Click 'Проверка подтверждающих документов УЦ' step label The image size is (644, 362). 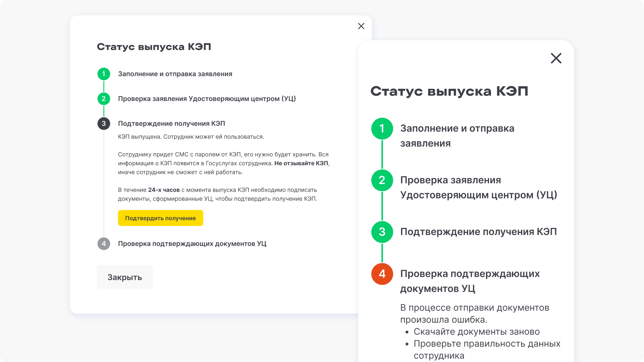(x=192, y=244)
